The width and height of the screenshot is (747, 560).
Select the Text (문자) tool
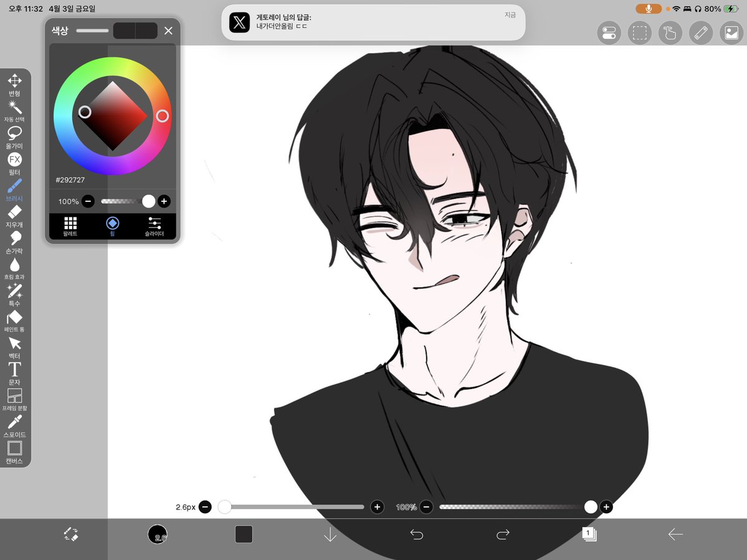click(14, 374)
